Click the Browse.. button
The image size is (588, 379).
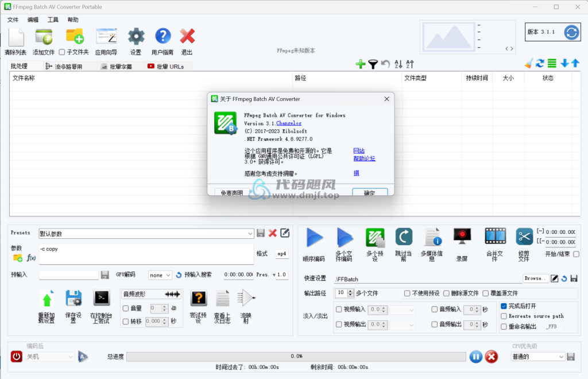(535, 279)
